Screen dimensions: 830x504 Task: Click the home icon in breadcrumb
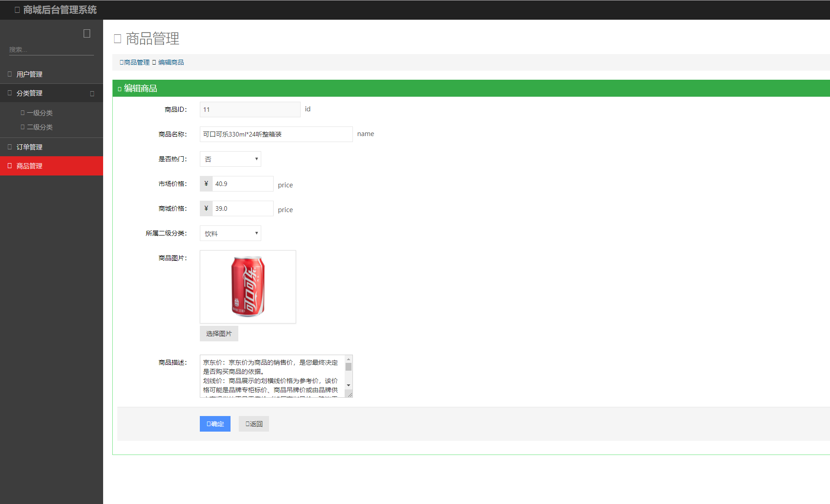tap(121, 62)
